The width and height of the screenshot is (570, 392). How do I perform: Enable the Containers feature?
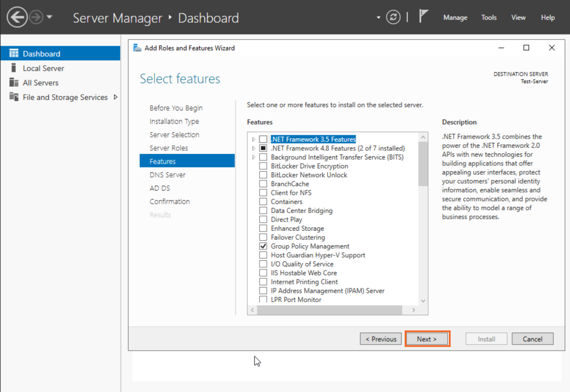click(263, 202)
